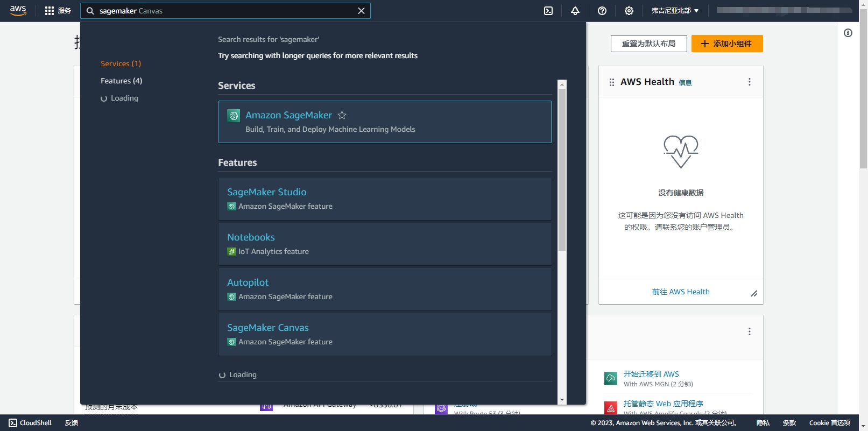Click the page scrollbar up arrow

[863, 4]
